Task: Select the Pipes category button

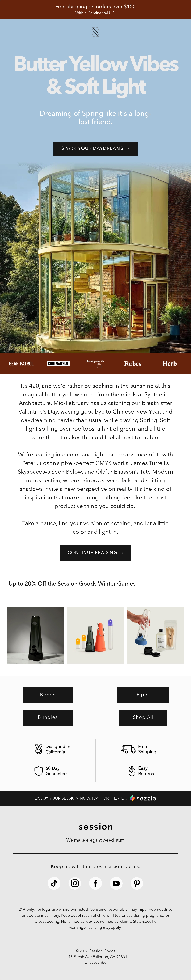Action: click(x=143, y=695)
